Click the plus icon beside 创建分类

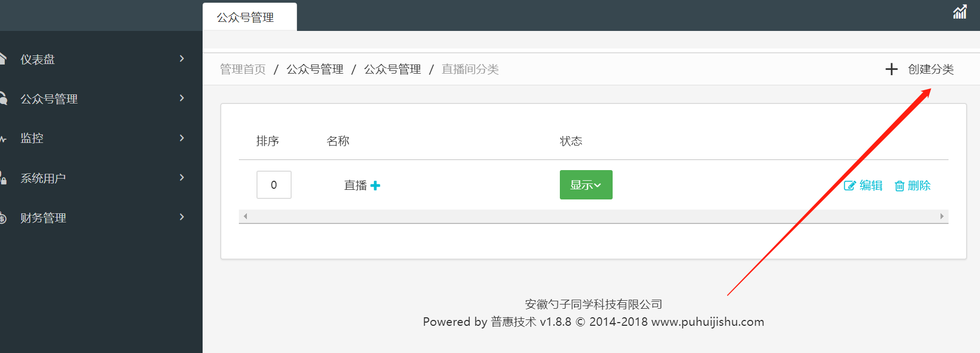pyautogui.click(x=891, y=69)
